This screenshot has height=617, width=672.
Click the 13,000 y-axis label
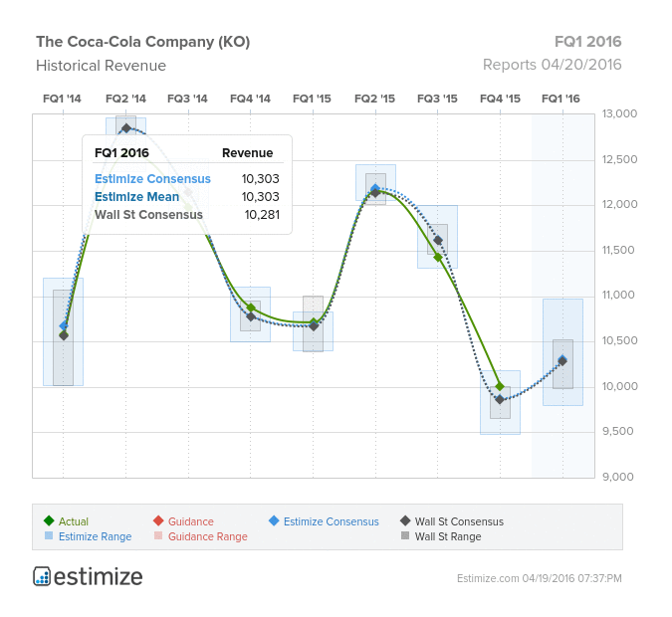coord(619,113)
